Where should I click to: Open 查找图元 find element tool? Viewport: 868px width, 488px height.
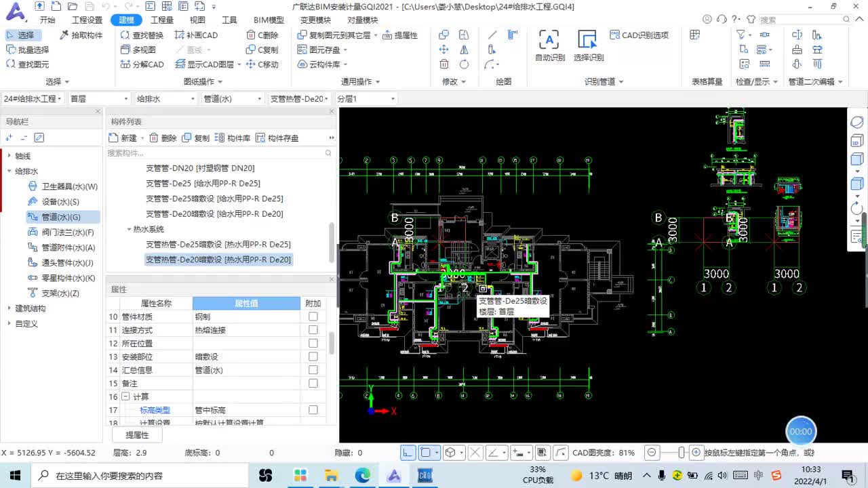pyautogui.click(x=27, y=64)
